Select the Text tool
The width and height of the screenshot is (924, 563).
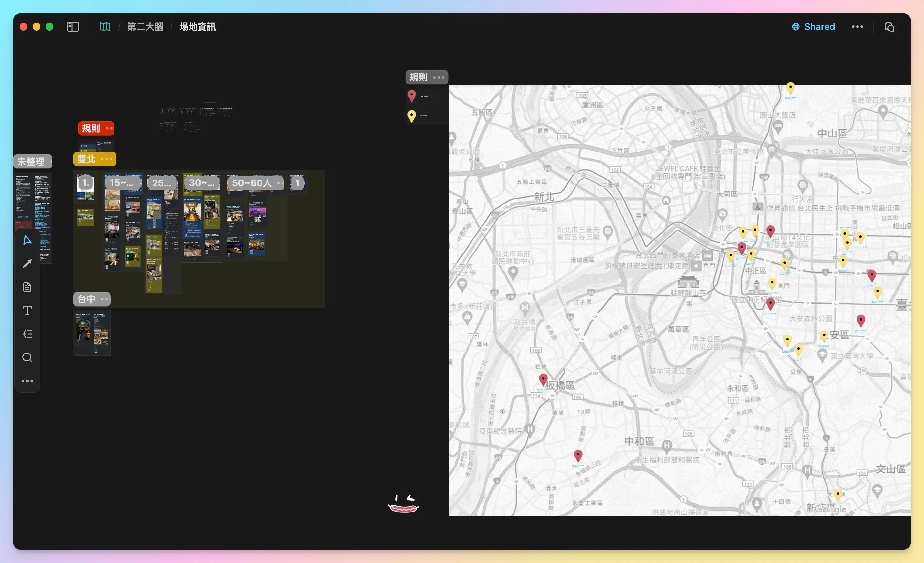pyautogui.click(x=27, y=310)
